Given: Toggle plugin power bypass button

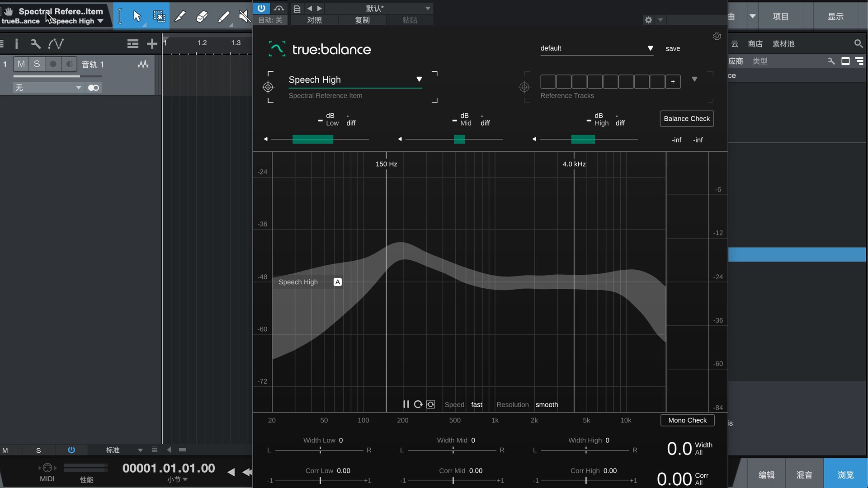Looking at the screenshot, I should (x=261, y=8).
